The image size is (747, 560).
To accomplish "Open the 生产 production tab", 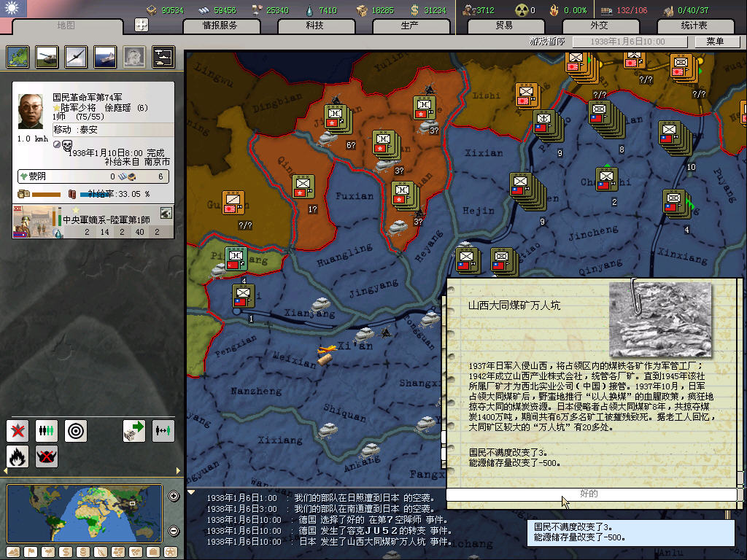I will pos(410,26).
